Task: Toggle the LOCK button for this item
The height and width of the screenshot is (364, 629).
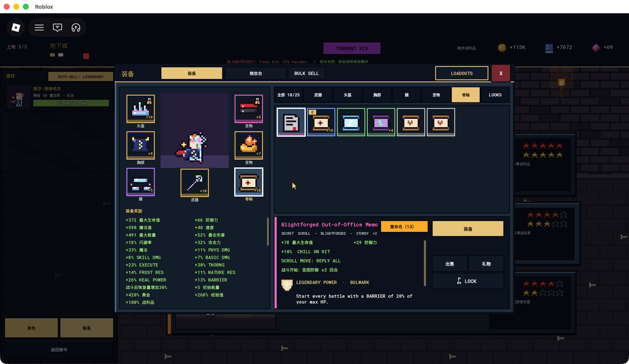Action: point(468,281)
